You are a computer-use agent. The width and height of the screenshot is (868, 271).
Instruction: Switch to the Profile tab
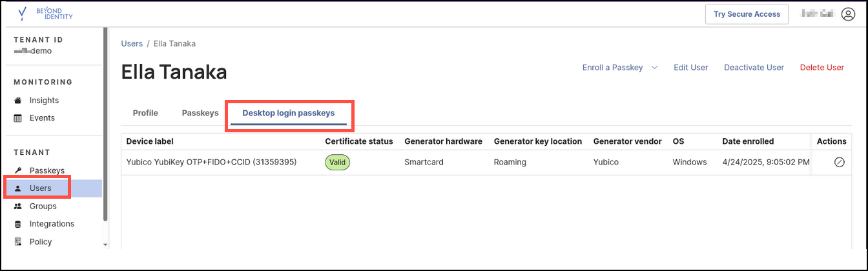point(145,113)
